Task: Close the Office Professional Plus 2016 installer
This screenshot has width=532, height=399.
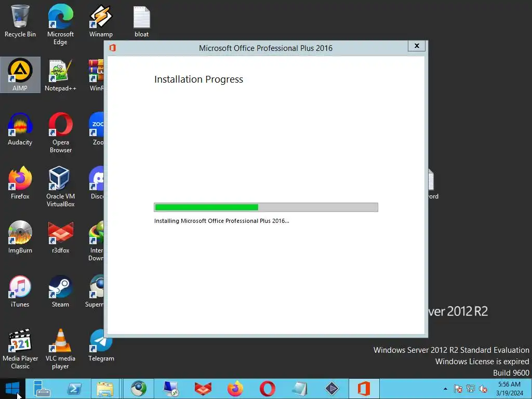Action: coord(417,46)
